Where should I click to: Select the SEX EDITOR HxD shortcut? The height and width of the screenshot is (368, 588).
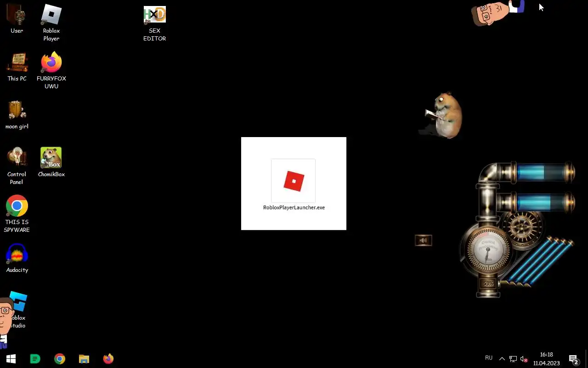(x=154, y=23)
